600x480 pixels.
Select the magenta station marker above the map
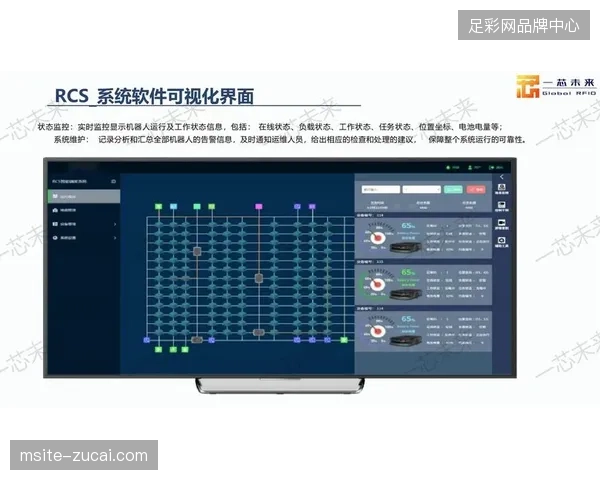[259, 207]
